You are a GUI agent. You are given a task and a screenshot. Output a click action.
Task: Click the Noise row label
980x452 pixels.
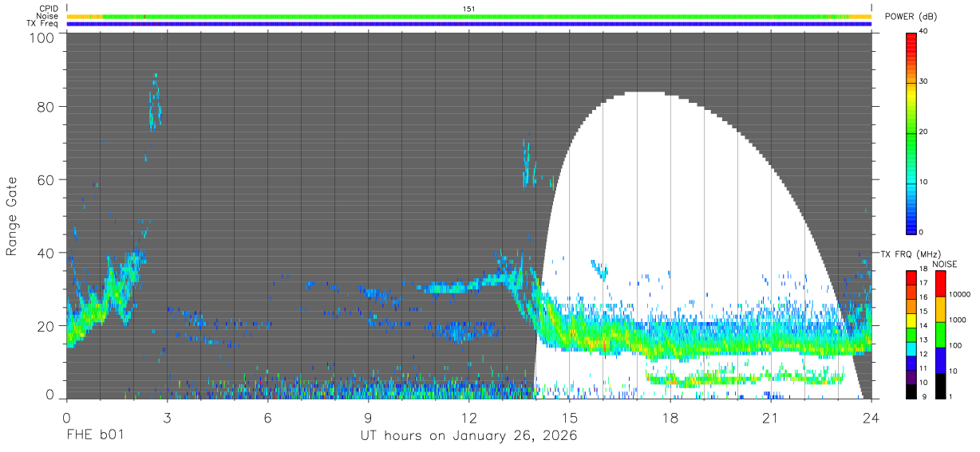[x=46, y=16]
